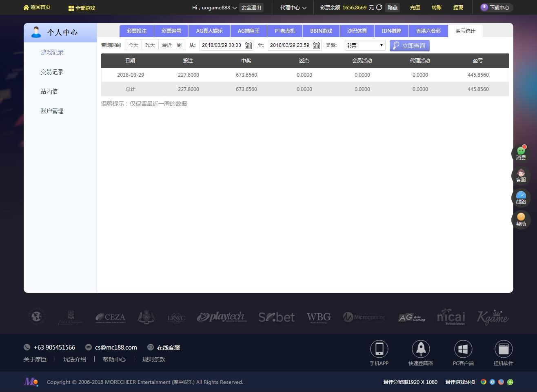
Task: Click the mail icon next to cs@mc188.com
Action: tap(88, 347)
